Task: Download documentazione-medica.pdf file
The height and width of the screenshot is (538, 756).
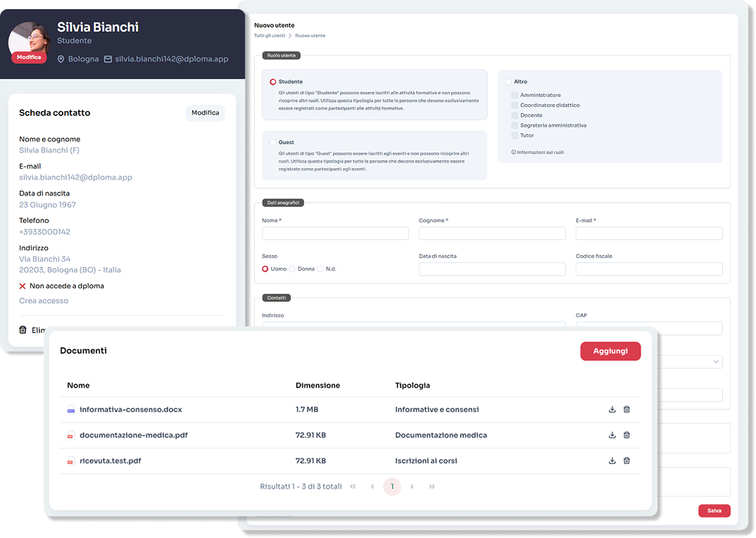Action: tap(612, 435)
